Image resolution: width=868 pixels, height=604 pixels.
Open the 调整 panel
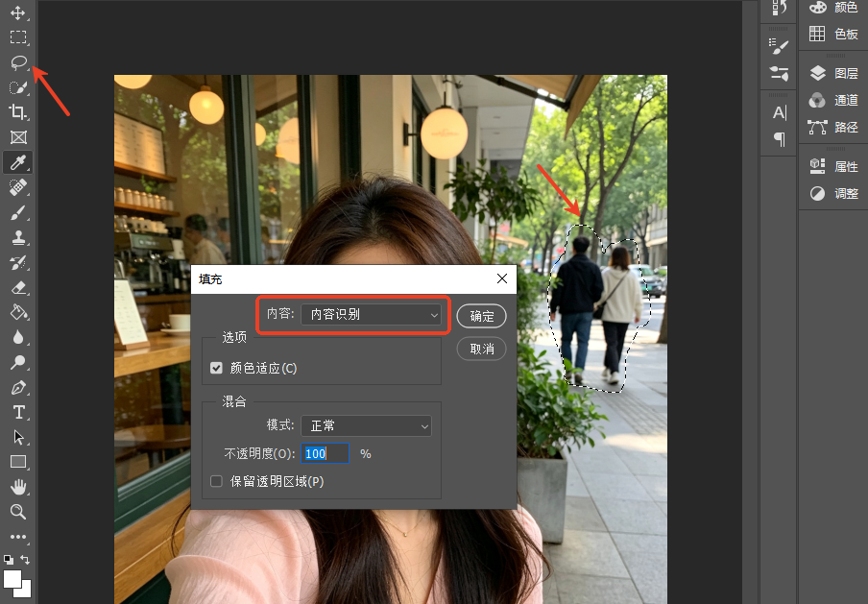pos(833,194)
